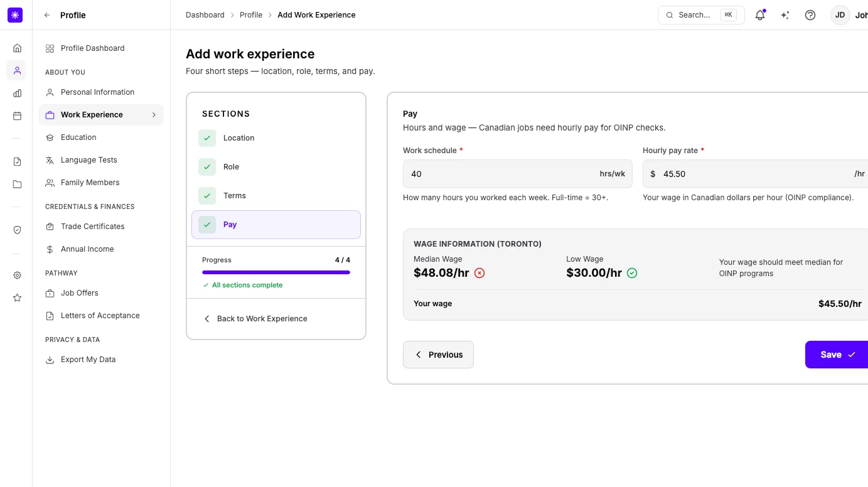The width and height of the screenshot is (868, 487).
Task: Open the home icon in left rail
Action: click(17, 48)
